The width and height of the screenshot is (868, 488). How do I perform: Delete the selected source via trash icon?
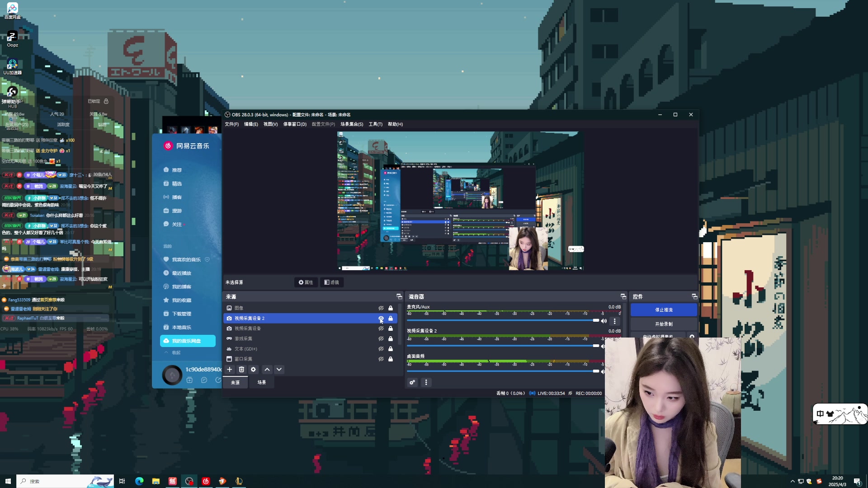(x=241, y=370)
